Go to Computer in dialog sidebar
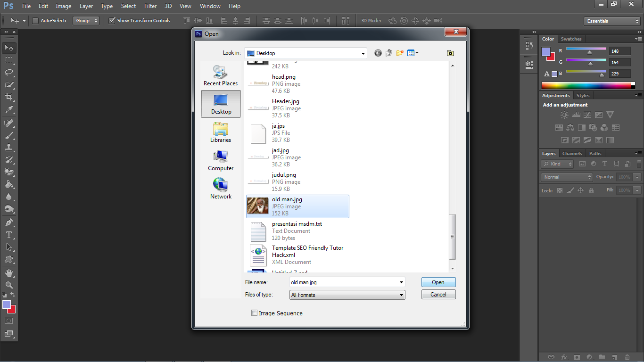 [221, 161]
